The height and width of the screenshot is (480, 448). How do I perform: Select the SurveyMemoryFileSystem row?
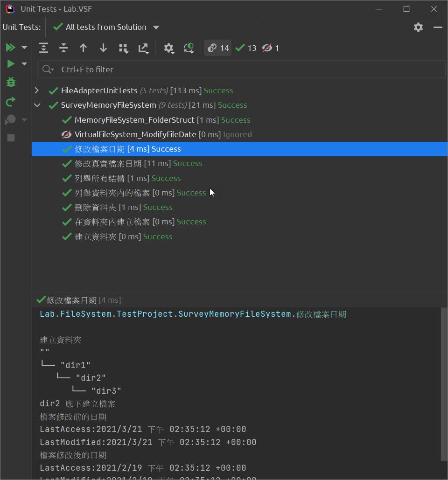pos(239,105)
